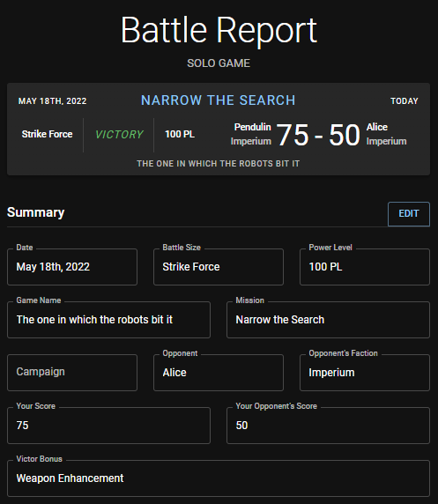
Task: Open the Opponent's Faction Imperium field
Action: 365,373
